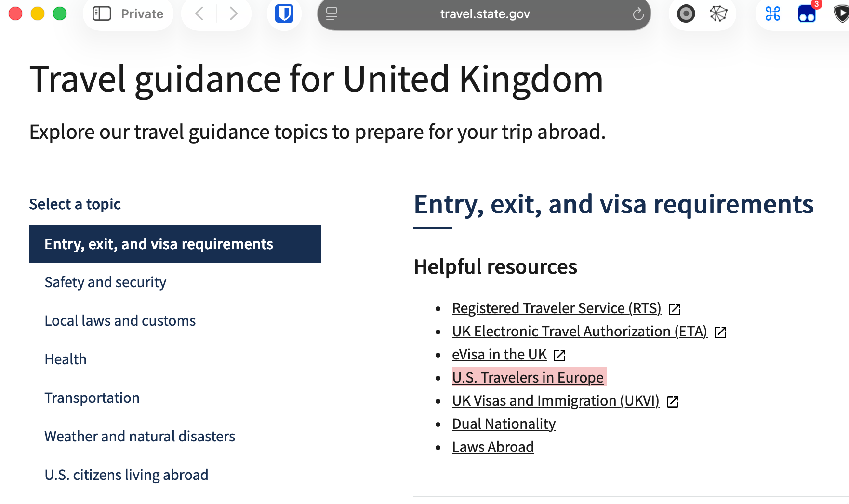Click the Command-key shortcut extension icon
Image resolution: width=849 pixels, height=504 pixels.
click(773, 14)
